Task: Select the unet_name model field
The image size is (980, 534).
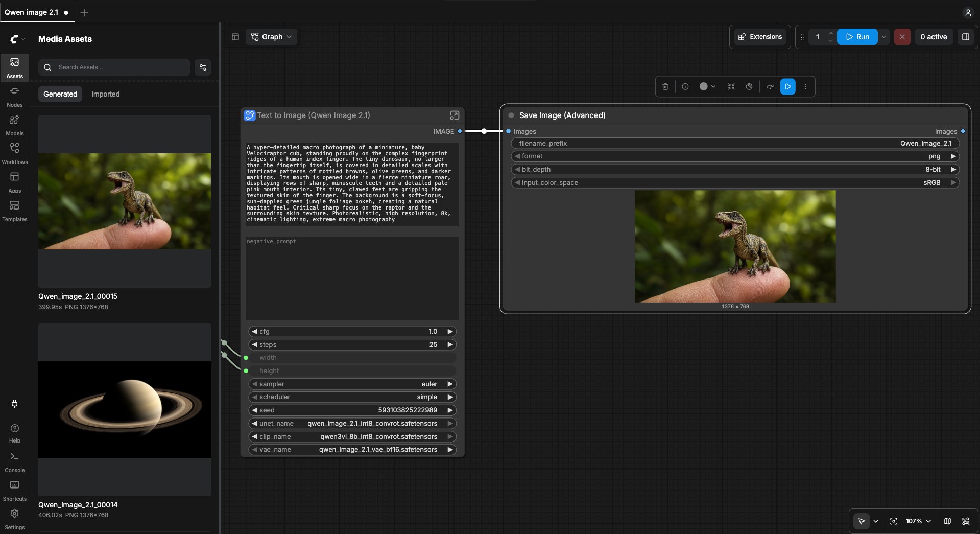Action: 352,423
